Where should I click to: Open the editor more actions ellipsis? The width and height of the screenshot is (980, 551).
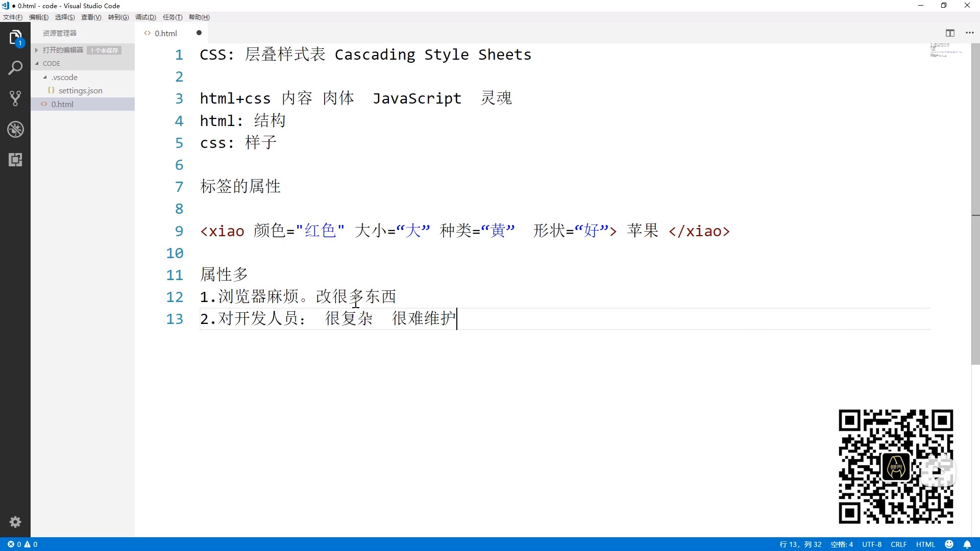[x=970, y=33]
